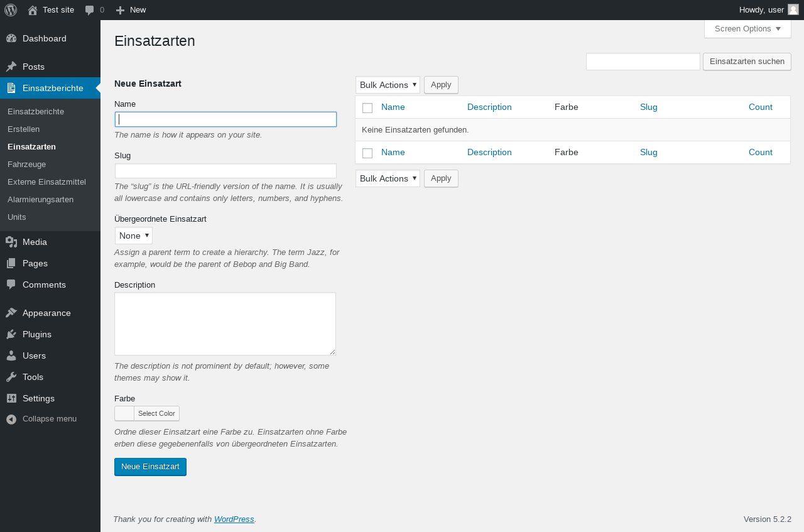Click the Test site home icon

point(33,10)
